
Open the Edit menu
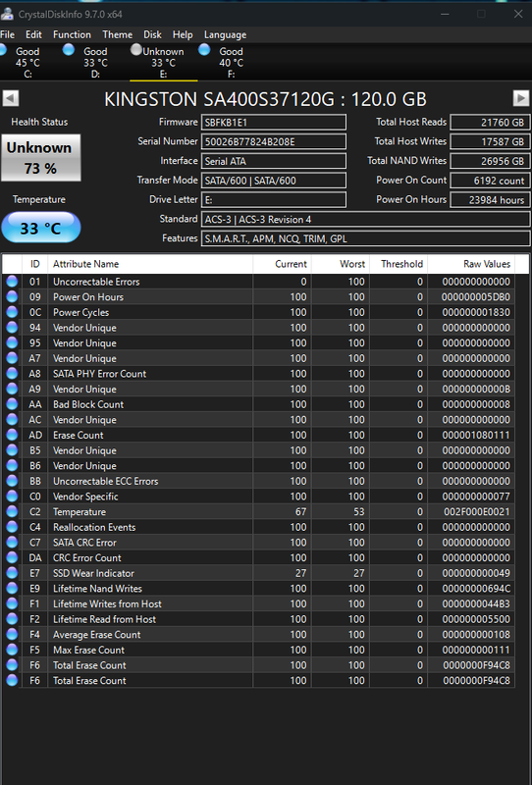[x=33, y=34]
